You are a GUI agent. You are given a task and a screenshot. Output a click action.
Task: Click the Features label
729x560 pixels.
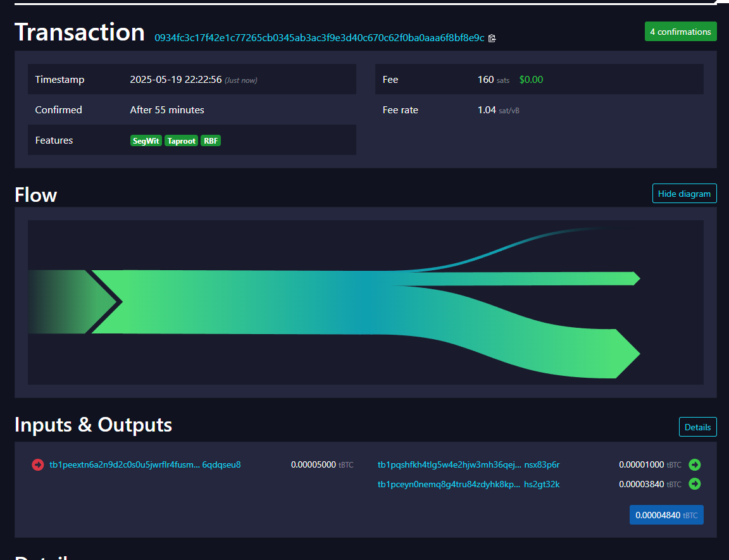click(x=54, y=140)
